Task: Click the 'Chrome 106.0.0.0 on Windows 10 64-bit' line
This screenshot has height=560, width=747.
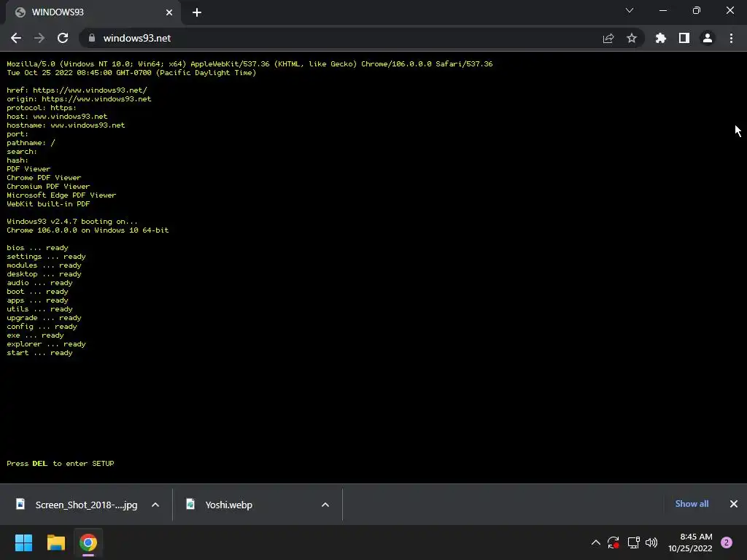Action: coord(88,230)
